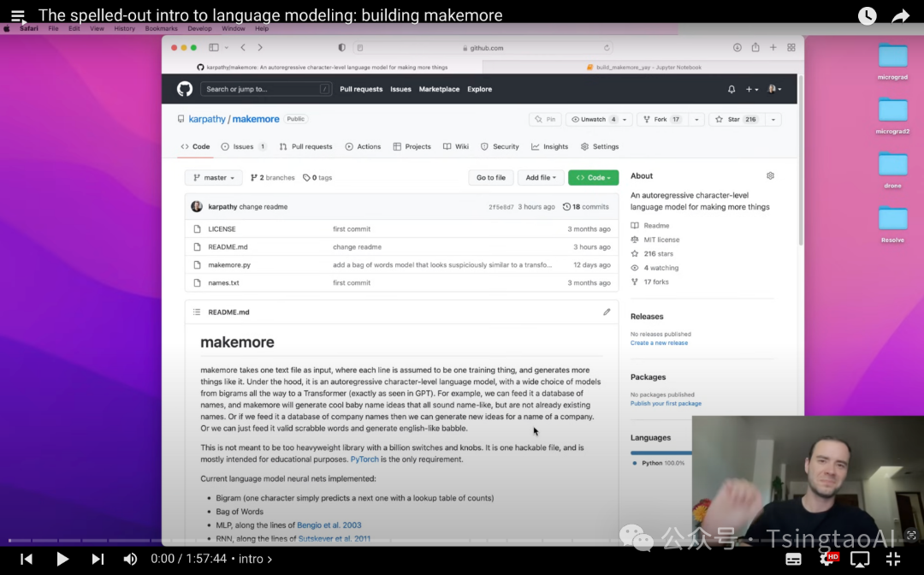Screen dimensions: 924x575
Task: Click GitHub search or jump to field
Action: [x=266, y=89]
